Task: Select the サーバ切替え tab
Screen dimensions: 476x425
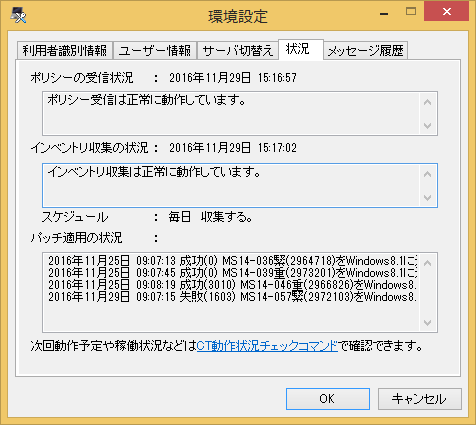Action: coord(238,51)
